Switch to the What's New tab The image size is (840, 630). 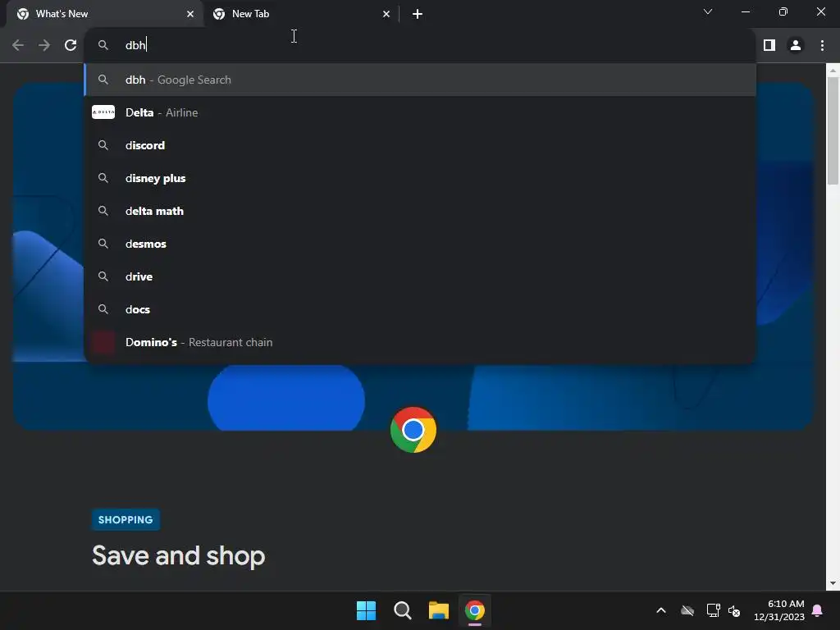click(x=105, y=14)
